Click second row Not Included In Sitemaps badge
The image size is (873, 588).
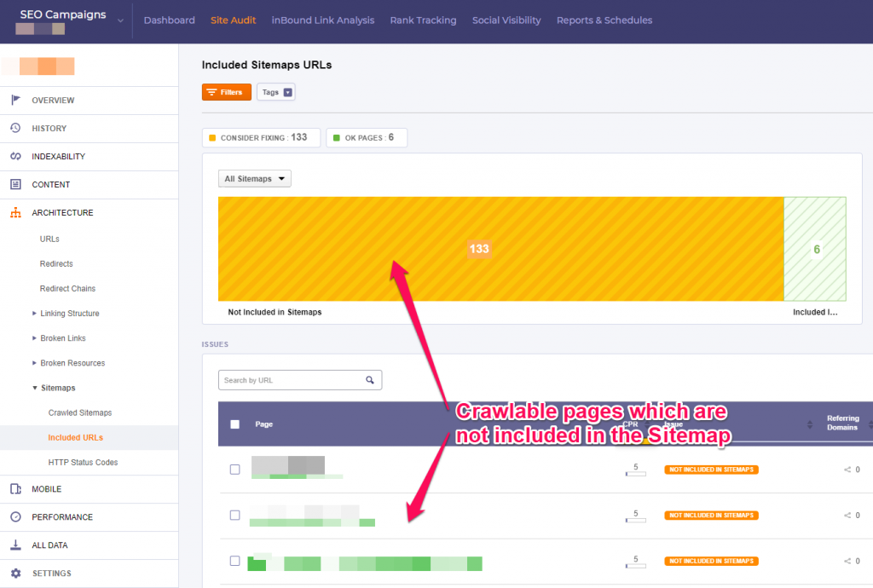[x=711, y=515]
